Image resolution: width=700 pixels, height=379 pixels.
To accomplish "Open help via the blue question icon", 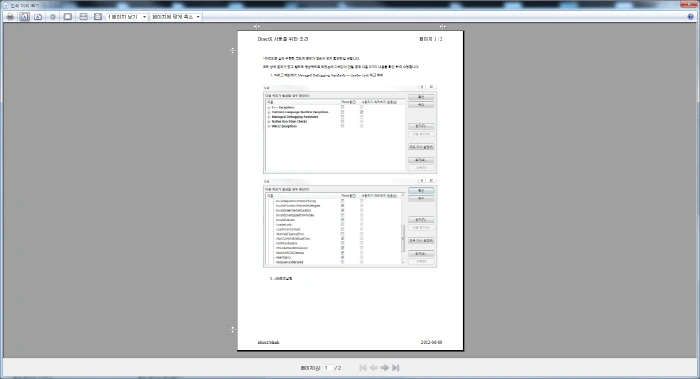I will 691,17.
